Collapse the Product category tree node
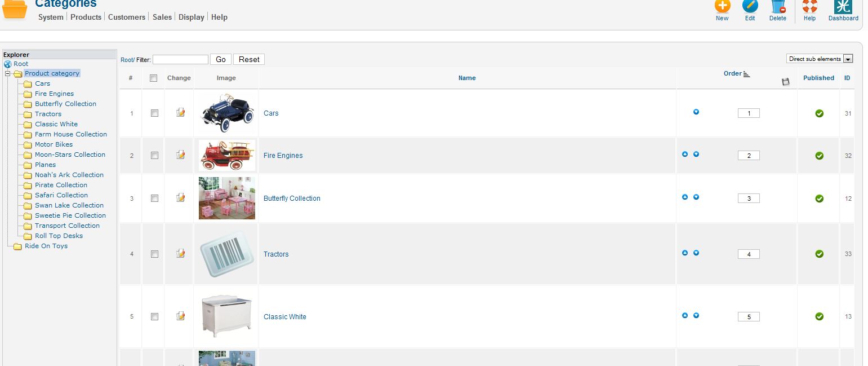The image size is (868, 366). pos(8,74)
